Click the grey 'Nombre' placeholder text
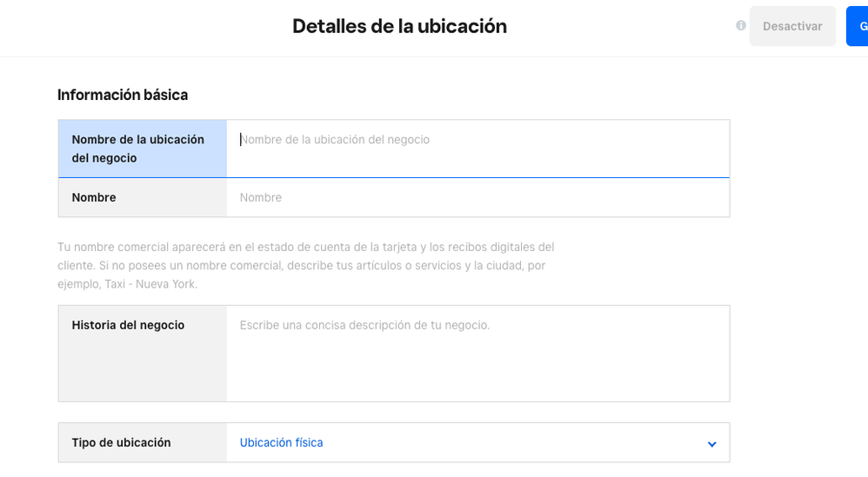Image resolution: width=868 pixels, height=477 pixels. point(261,198)
